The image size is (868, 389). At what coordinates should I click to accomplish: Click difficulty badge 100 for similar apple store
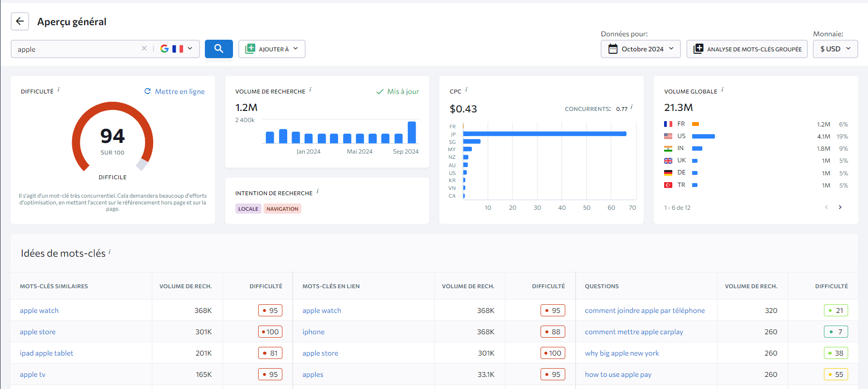pos(270,332)
